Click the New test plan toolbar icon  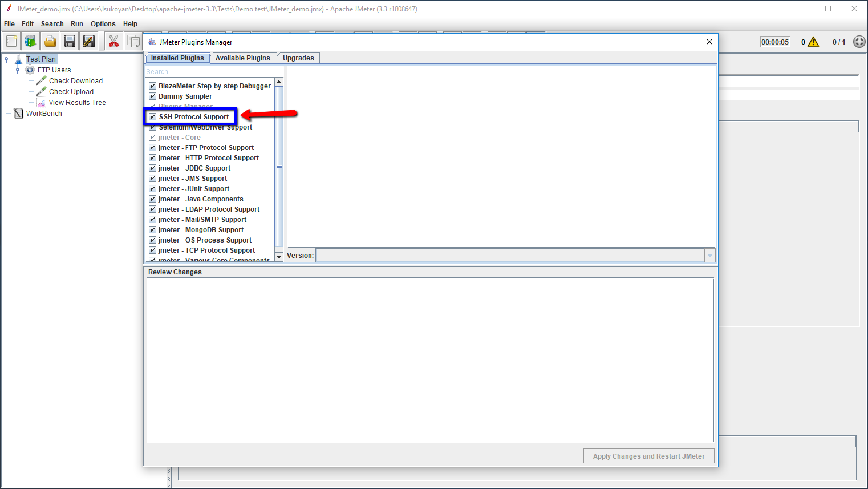click(11, 41)
